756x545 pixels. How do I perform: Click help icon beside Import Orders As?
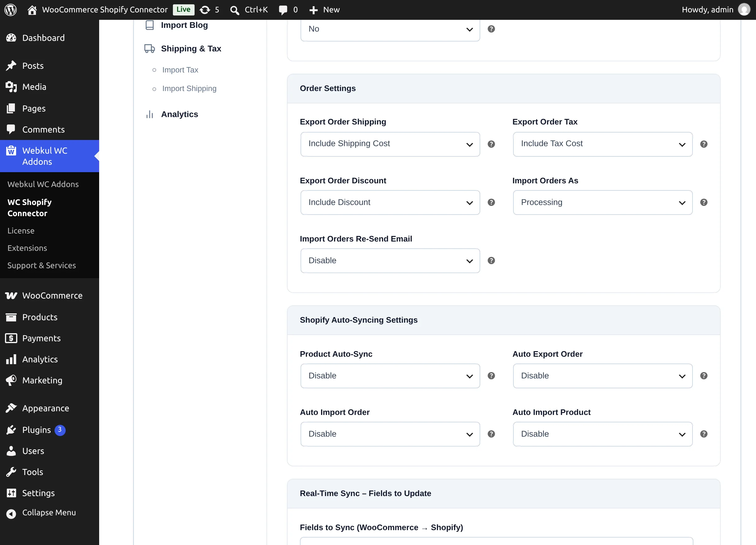pyautogui.click(x=704, y=203)
